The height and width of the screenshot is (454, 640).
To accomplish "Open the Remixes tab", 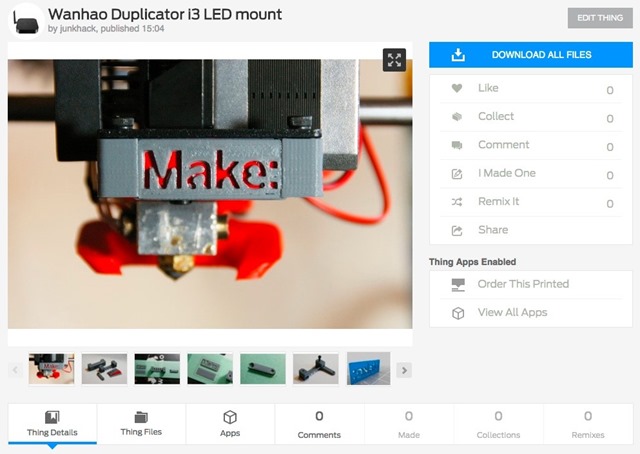I will point(588,424).
